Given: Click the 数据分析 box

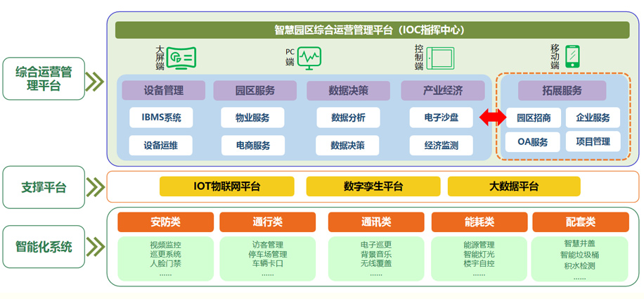Looking at the screenshot, I should 348,118.
